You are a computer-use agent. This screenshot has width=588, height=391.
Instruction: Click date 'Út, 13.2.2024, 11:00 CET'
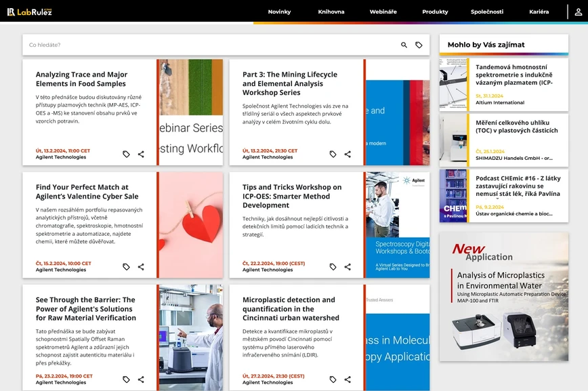tap(62, 151)
